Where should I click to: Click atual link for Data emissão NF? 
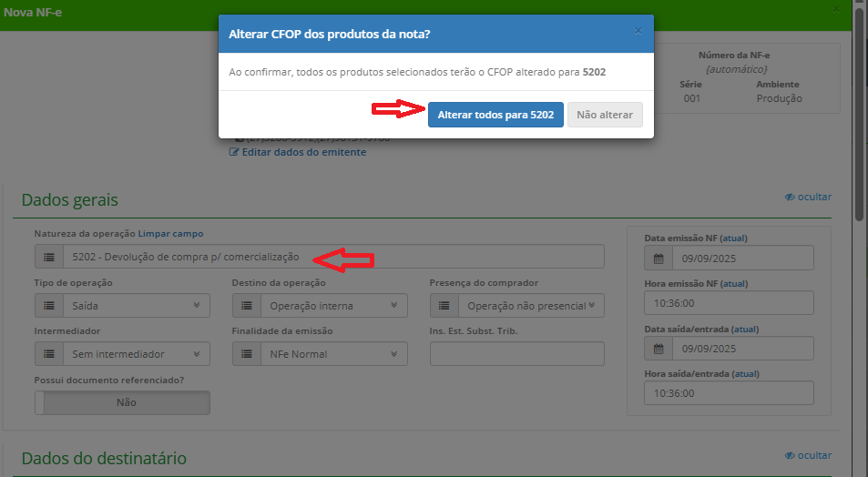(x=733, y=238)
